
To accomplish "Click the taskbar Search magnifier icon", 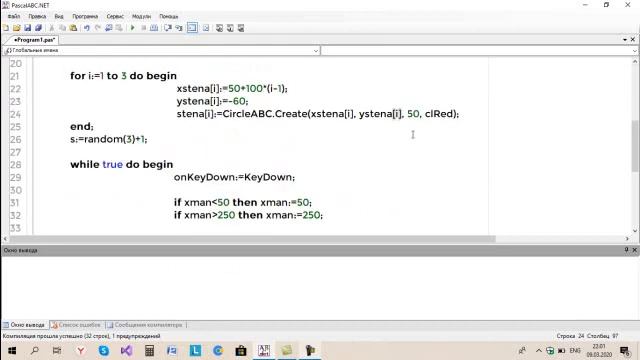I will [x=35, y=351].
